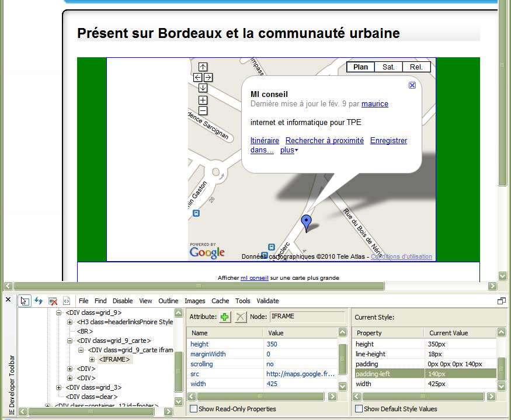Pan the map down with the arrow button
Screen dimensions: 511x420
click(x=203, y=88)
